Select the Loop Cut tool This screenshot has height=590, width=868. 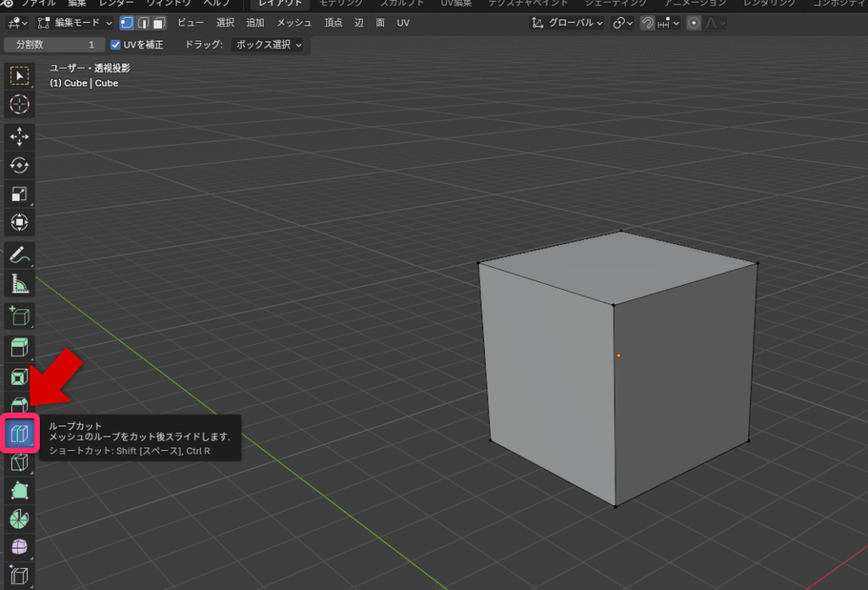coord(19,434)
